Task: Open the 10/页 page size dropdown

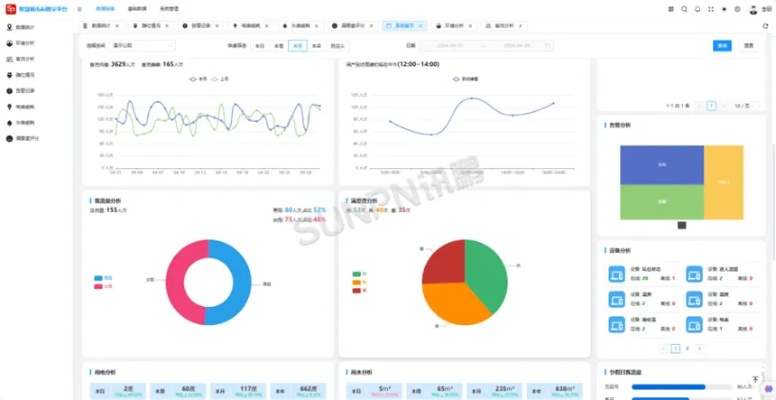Action: point(740,104)
